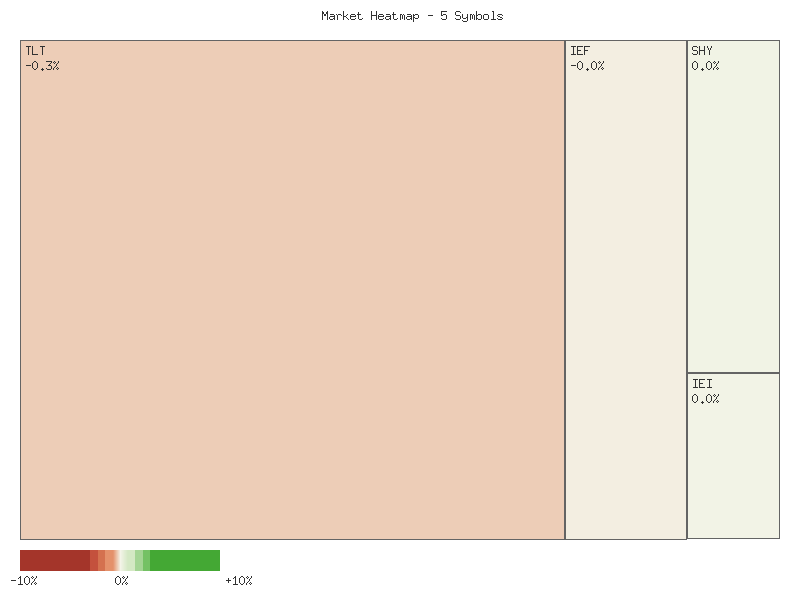800x600 pixels.
Task: Click the IEI symbol text
Action: pos(702,383)
